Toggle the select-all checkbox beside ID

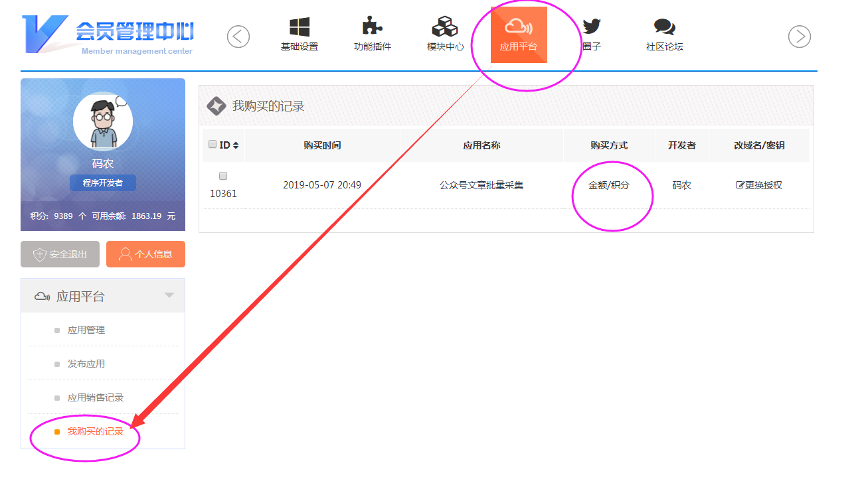(213, 145)
